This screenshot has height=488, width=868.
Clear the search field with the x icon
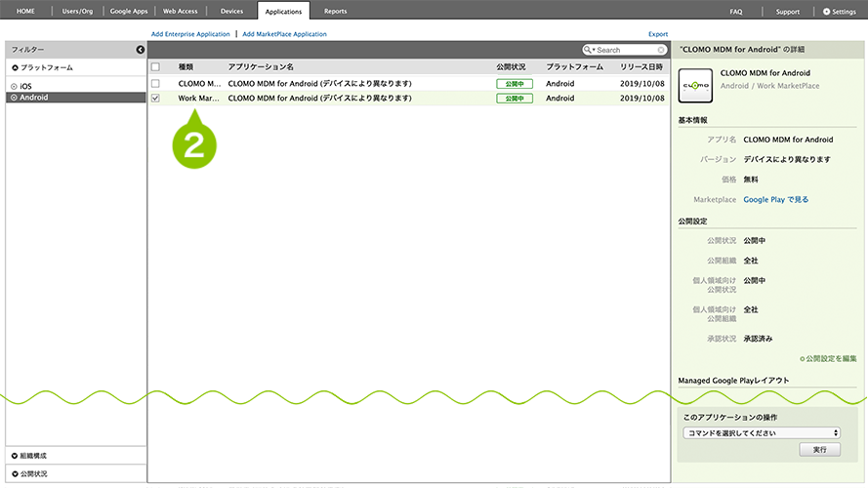click(x=661, y=50)
